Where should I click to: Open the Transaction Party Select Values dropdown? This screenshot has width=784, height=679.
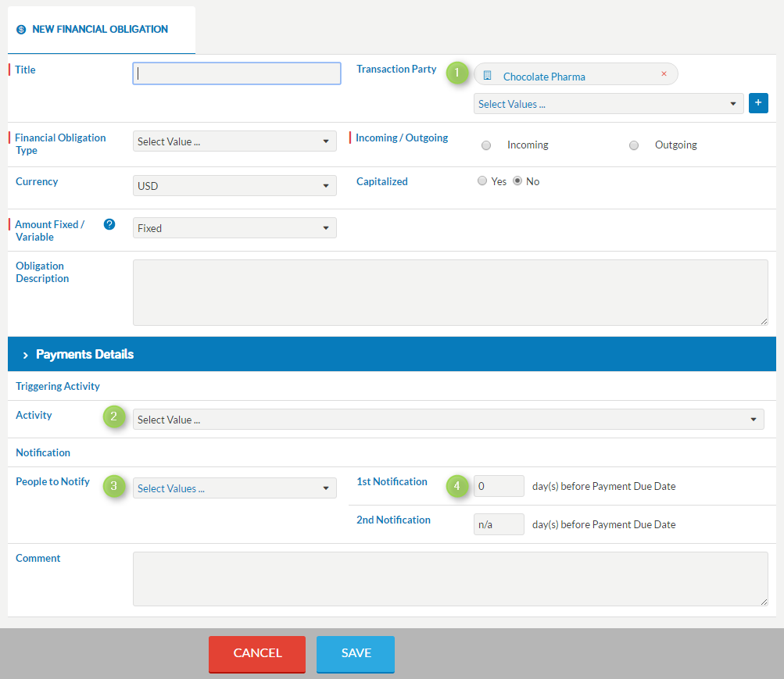pos(608,104)
